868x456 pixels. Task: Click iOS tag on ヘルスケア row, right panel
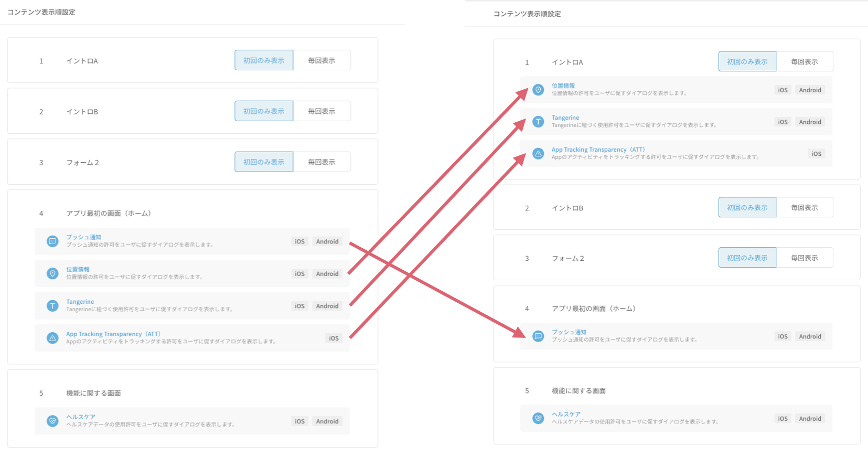click(783, 418)
